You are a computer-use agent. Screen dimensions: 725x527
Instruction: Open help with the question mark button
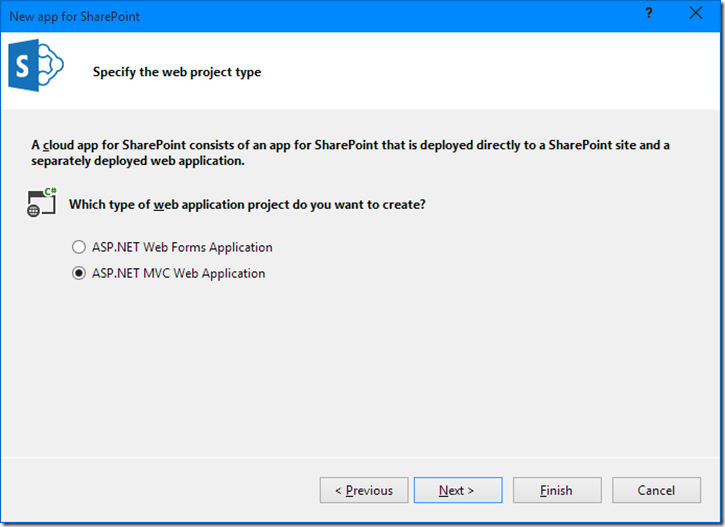point(649,13)
